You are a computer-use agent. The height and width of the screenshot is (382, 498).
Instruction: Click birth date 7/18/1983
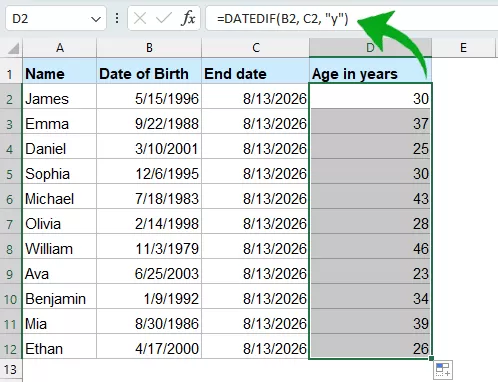[x=149, y=196]
